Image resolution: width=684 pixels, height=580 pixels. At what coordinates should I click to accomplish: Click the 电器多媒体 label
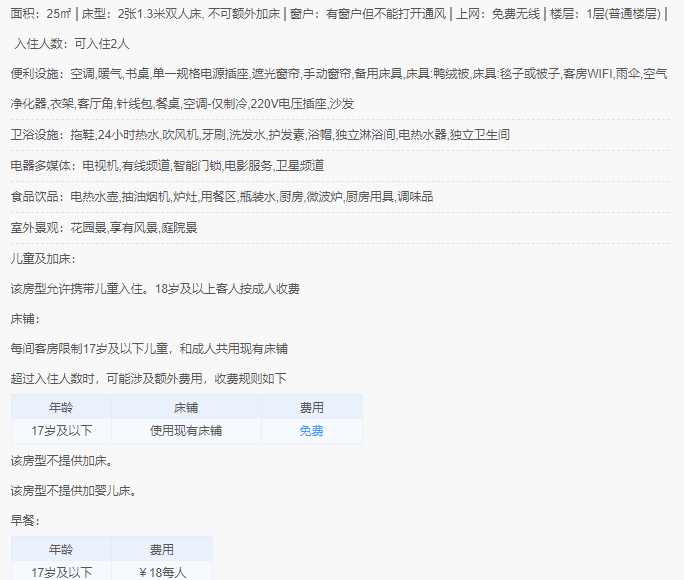click(x=41, y=166)
